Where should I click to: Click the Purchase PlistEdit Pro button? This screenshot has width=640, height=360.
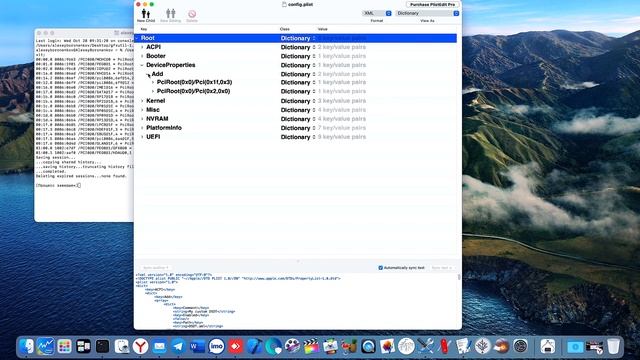tap(432, 4)
